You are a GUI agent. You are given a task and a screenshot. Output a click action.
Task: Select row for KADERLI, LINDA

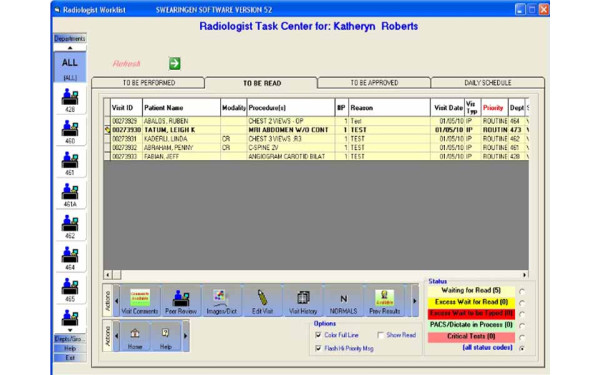(x=316, y=139)
